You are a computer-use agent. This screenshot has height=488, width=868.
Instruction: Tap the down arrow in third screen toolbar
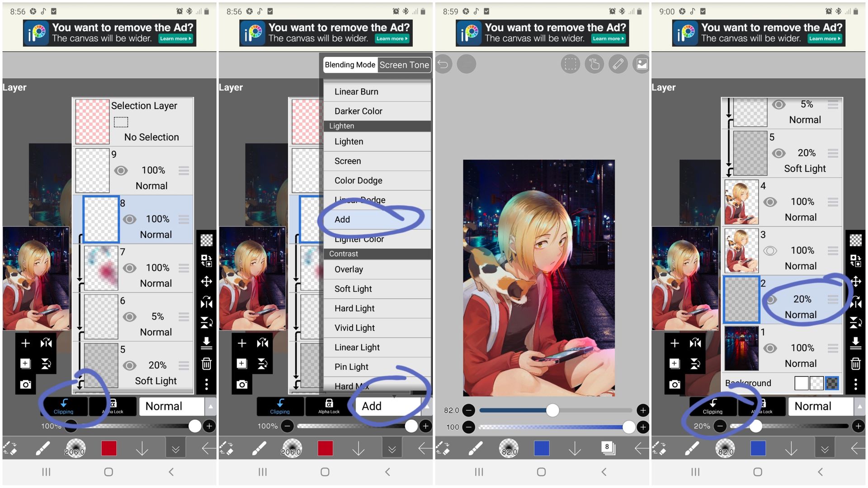pyautogui.click(x=575, y=449)
